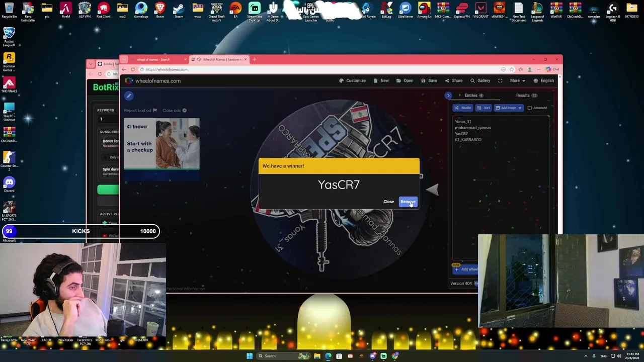
Task: Open a saved wheel
Action: click(405, 80)
